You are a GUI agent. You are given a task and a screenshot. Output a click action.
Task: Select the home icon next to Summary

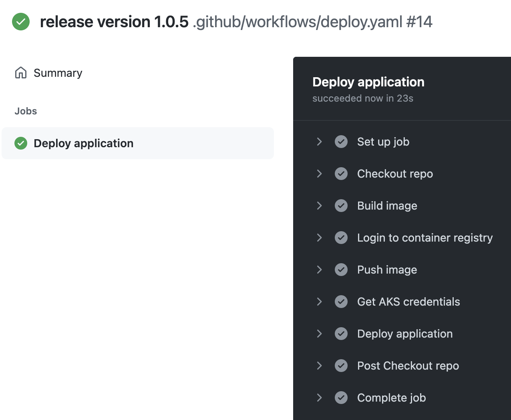pos(20,72)
